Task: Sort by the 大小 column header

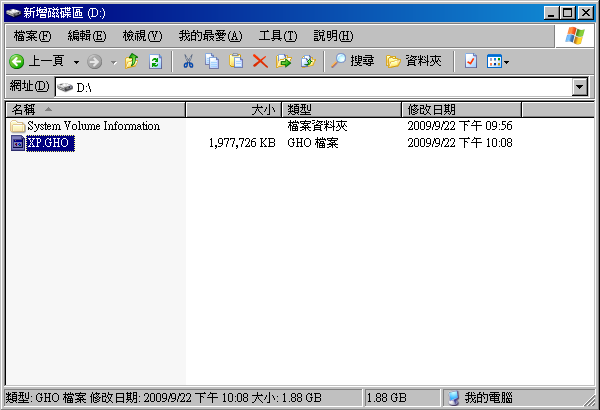Action: click(x=233, y=110)
